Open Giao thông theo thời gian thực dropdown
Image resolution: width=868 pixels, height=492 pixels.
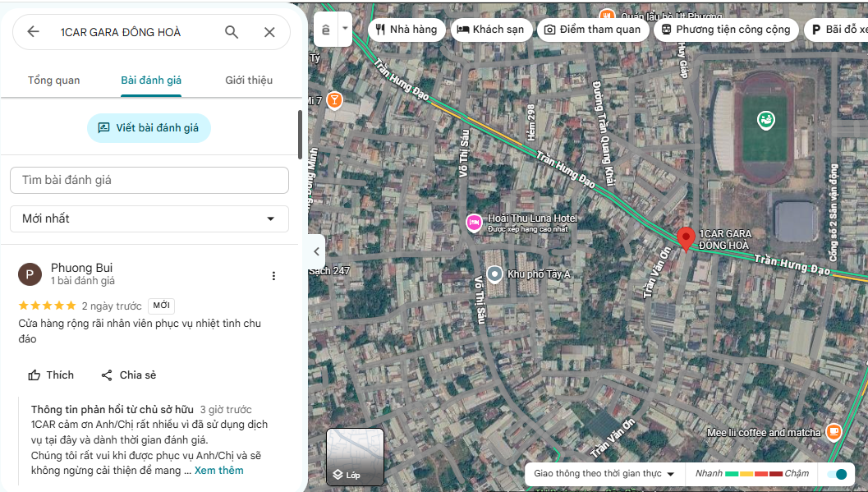click(x=604, y=474)
